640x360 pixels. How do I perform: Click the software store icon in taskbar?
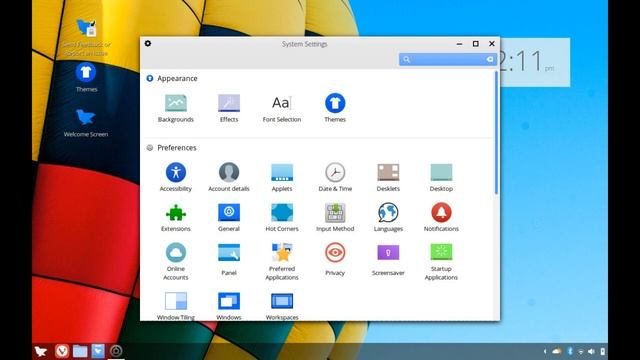point(98,351)
